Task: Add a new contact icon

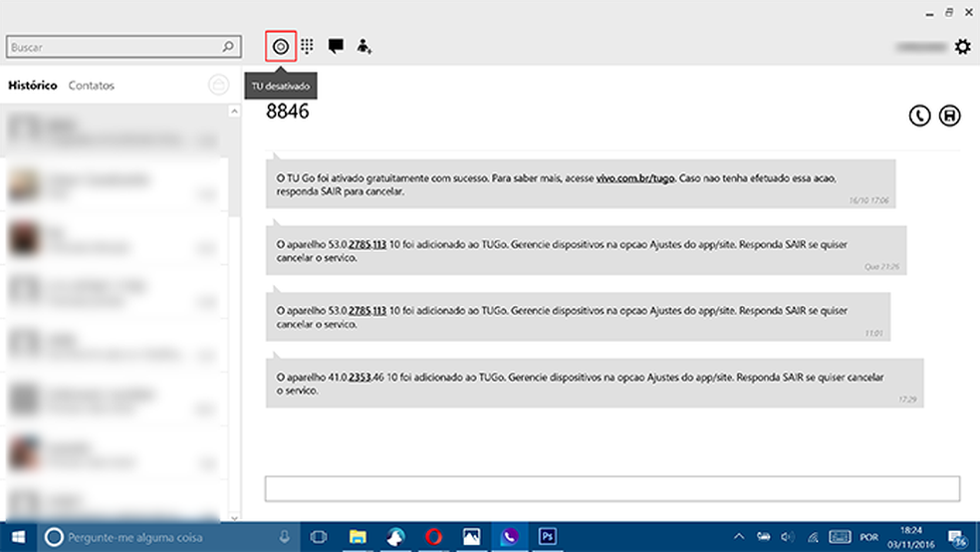Action: click(x=364, y=46)
